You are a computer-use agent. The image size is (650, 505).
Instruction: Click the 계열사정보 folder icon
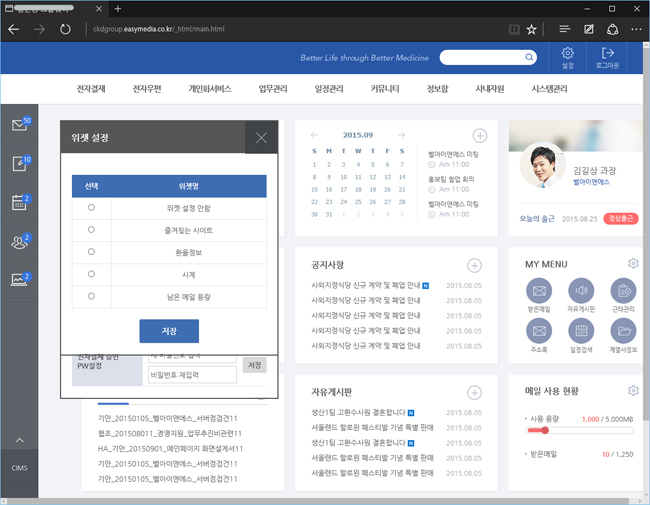pyautogui.click(x=623, y=332)
